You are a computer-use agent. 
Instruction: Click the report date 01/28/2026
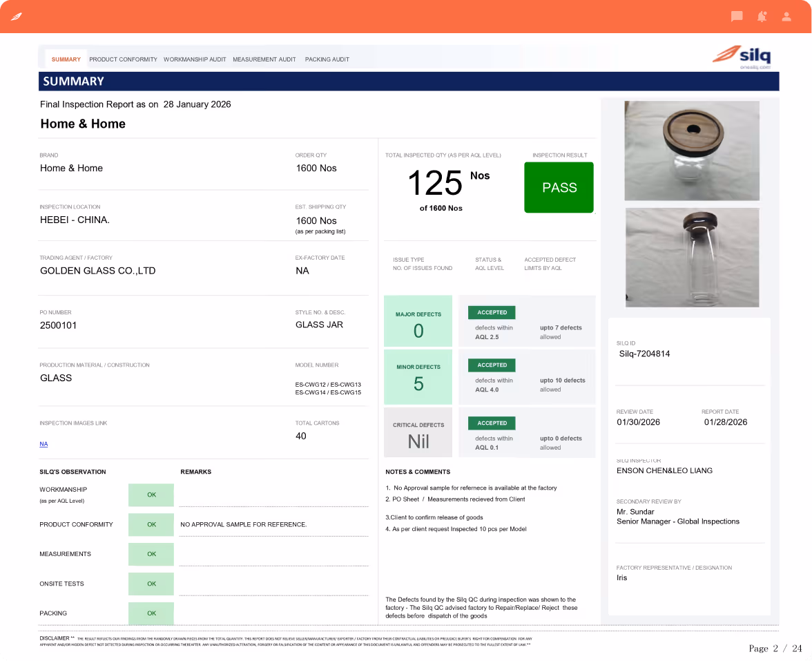726,422
